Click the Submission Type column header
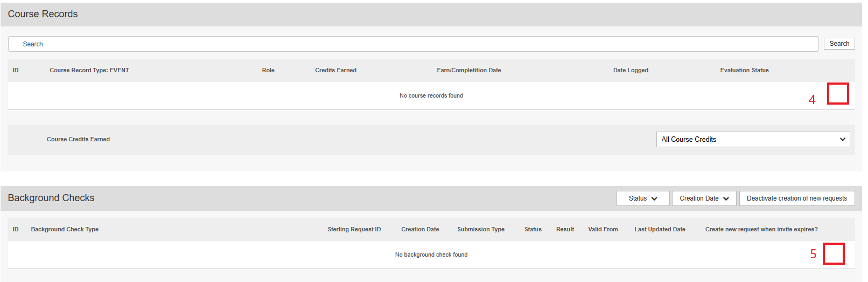 coord(480,229)
